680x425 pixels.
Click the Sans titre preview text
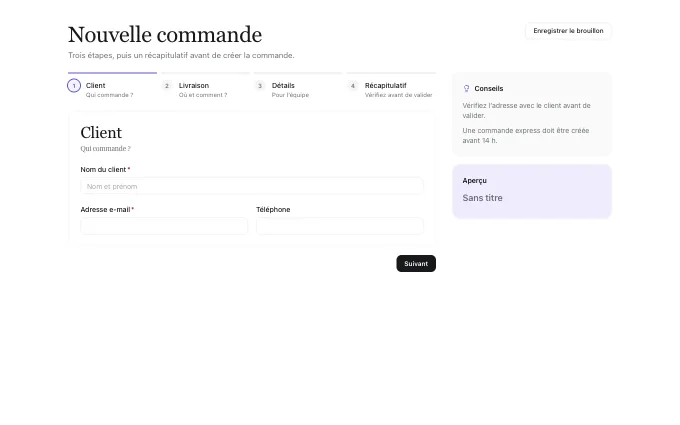pyautogui.click(x=482, y=198)
